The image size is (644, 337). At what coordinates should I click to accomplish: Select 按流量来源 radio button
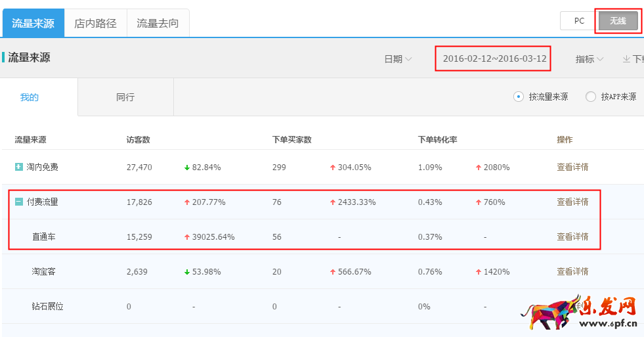pos(519,97)
